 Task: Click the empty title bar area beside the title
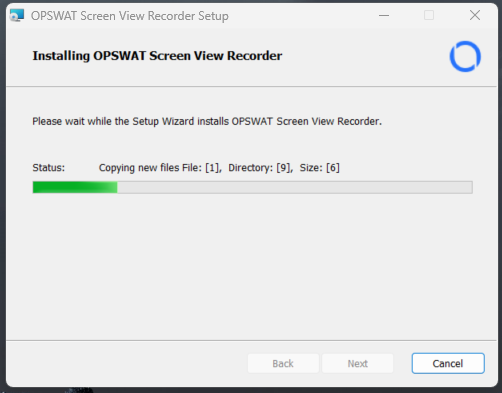(x=300, y=15)
